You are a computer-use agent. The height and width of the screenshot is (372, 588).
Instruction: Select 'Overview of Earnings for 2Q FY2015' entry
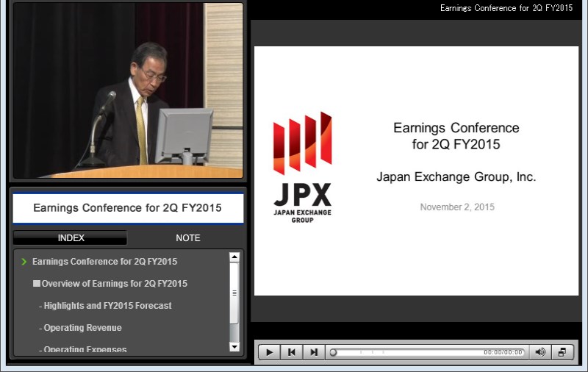pyautogui.click(x=115, y=284)
